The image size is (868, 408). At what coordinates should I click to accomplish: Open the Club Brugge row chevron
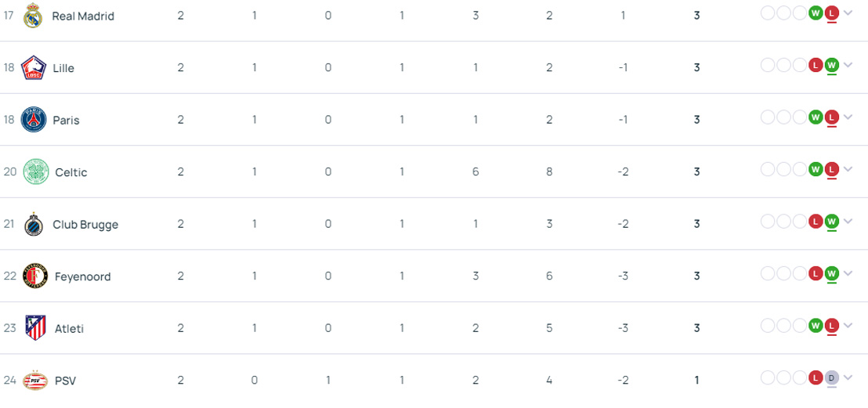(x=848, y=222)
